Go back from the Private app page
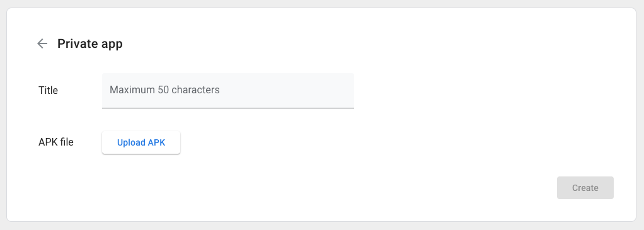This screenshot has height=230, width=644. 42,43
